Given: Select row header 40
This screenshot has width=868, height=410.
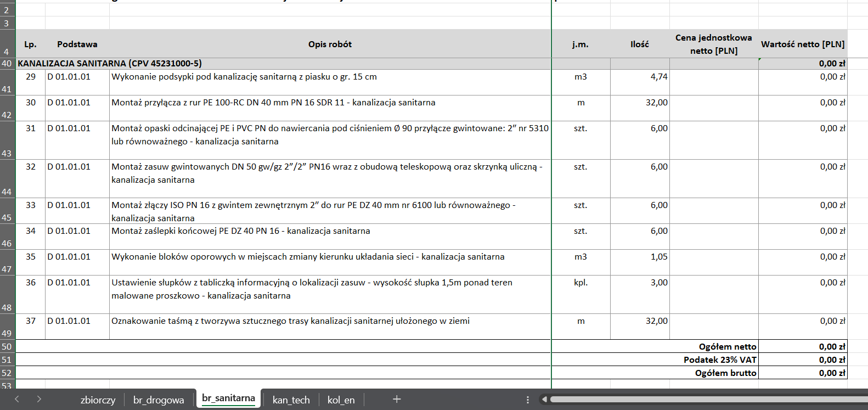Looking at the screenshot, I should click(x=7, y=64).
